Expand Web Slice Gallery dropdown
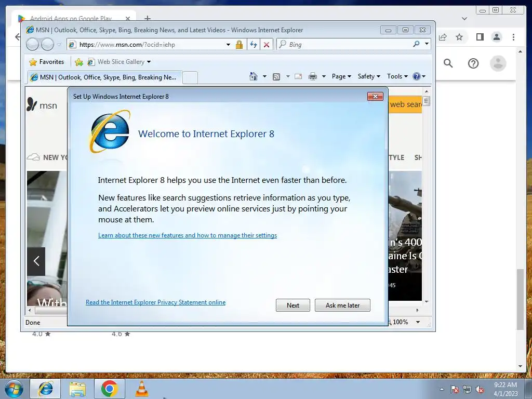This screenshot has height=399, width=532. coord(149,62)
